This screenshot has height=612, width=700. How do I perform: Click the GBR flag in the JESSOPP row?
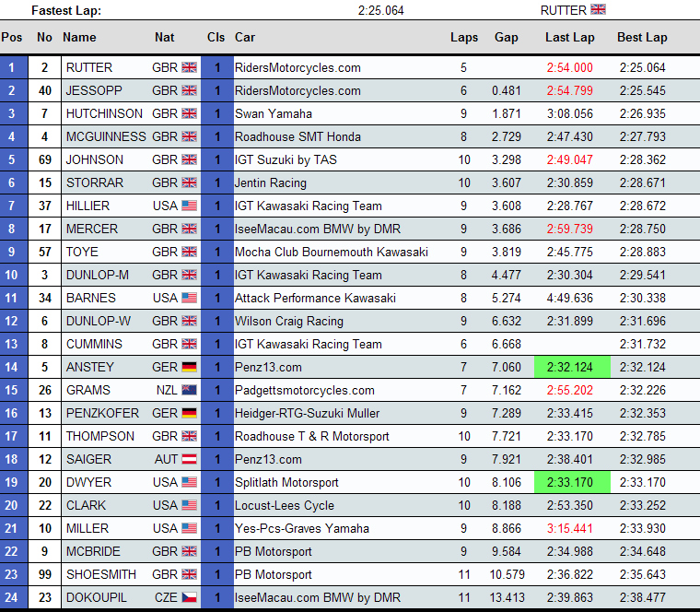tap(190, 90)
